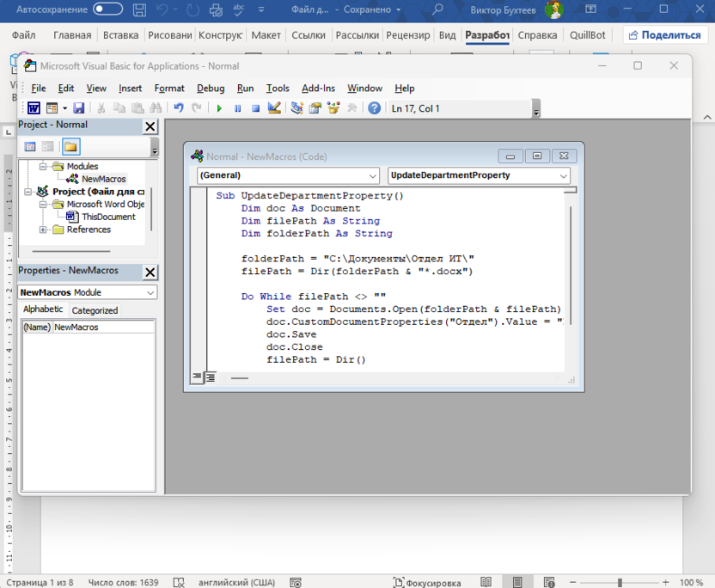This screenshot has height=588, width=715.
Task: Select ThisDocument in the project tree
Action: tap(108, 217)
